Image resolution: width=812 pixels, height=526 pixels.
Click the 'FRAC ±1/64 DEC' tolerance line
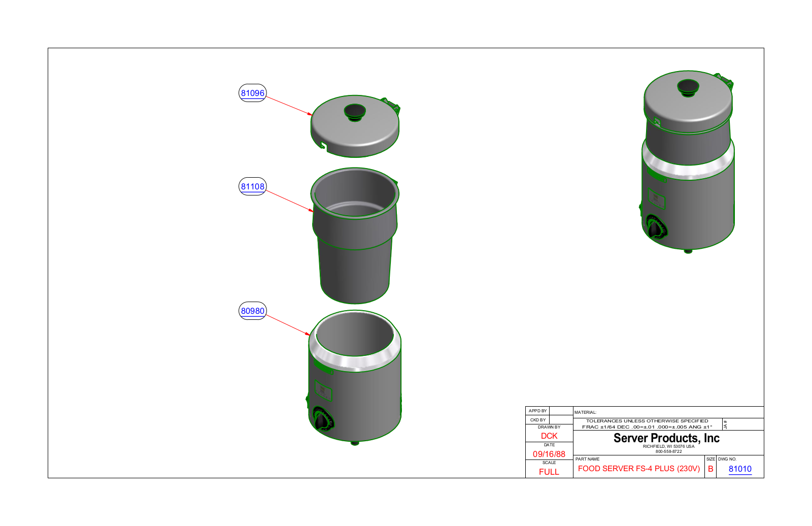coord(647,427)
